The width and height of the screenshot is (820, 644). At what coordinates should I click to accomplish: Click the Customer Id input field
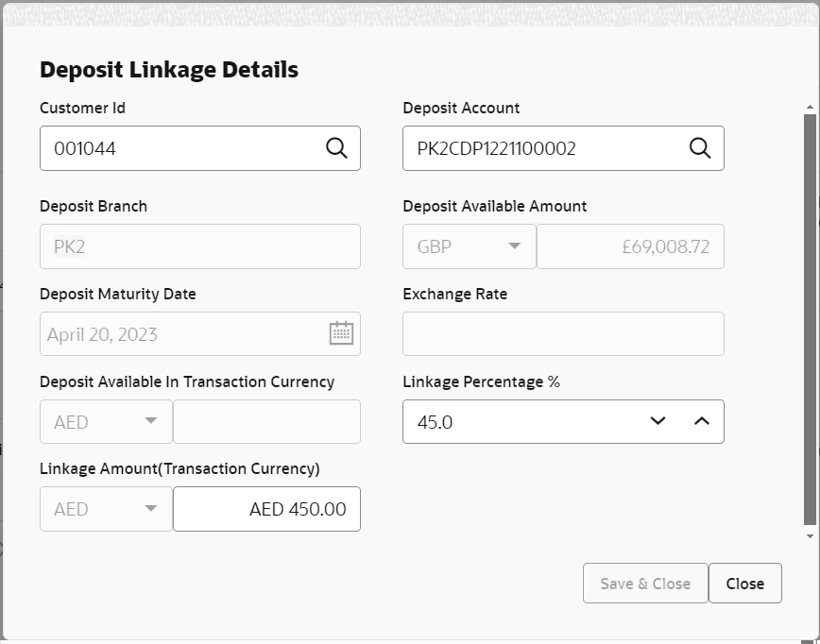click(170, 148)
